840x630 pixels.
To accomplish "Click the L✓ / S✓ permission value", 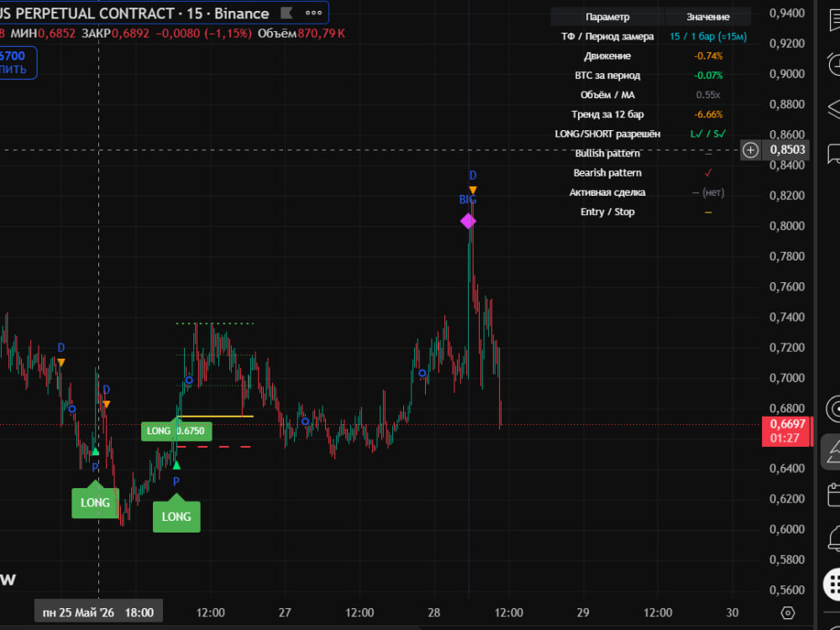I will (707, 134).
